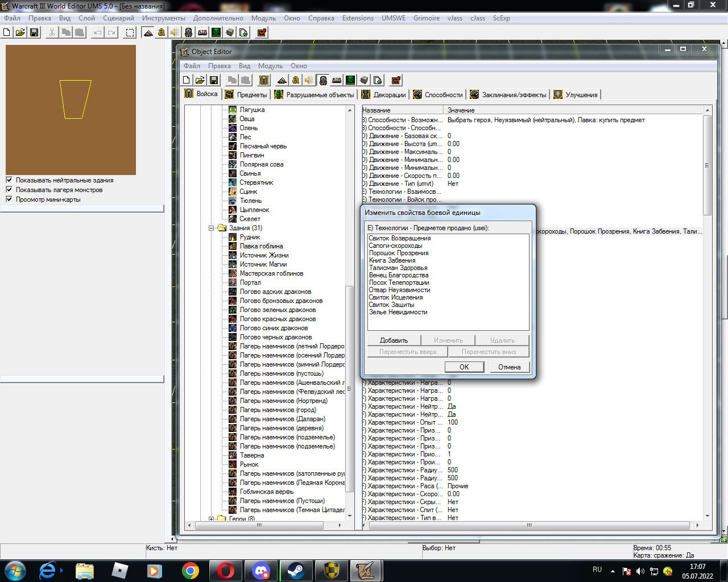The height and width of the screenshot is (582, 728).
Task: Open Discord from taskbar
Action: coord(261,570)
